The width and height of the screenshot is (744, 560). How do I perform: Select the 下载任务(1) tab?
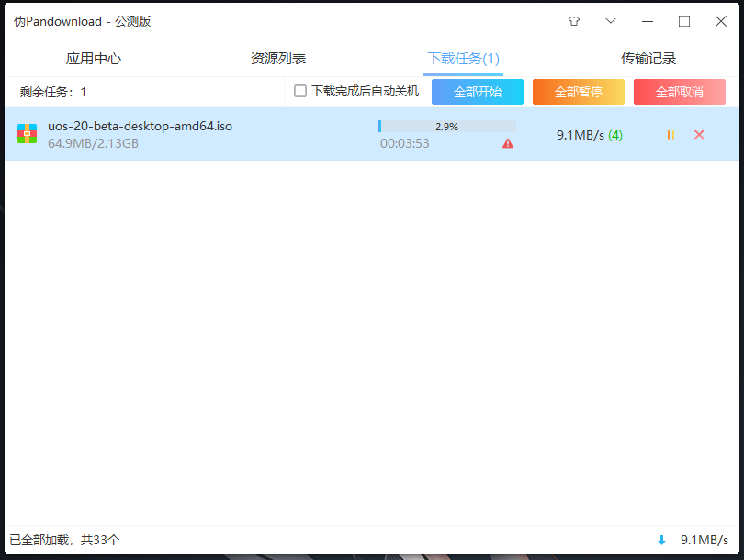point(463,59)
